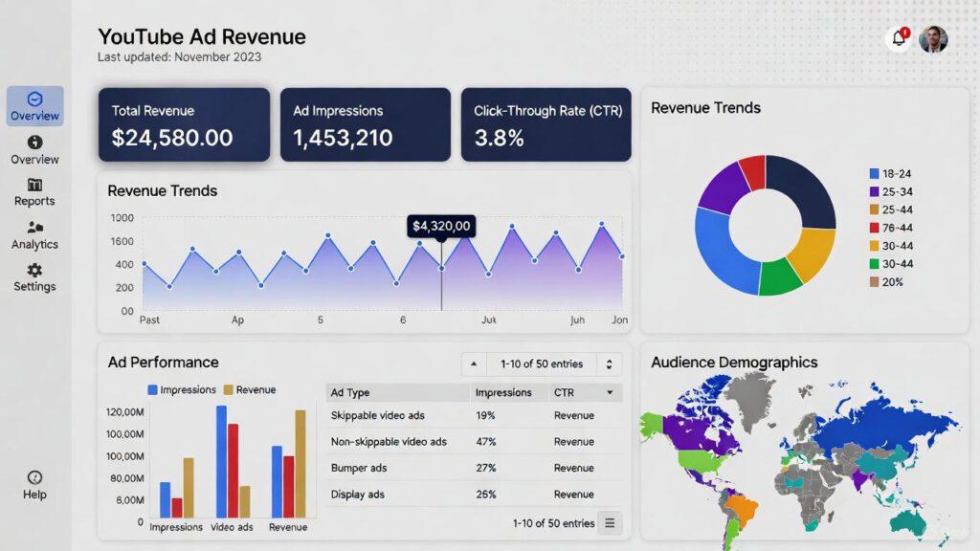
Task: Click the Audience Demographics heading
Action: (x=734, y=363)
